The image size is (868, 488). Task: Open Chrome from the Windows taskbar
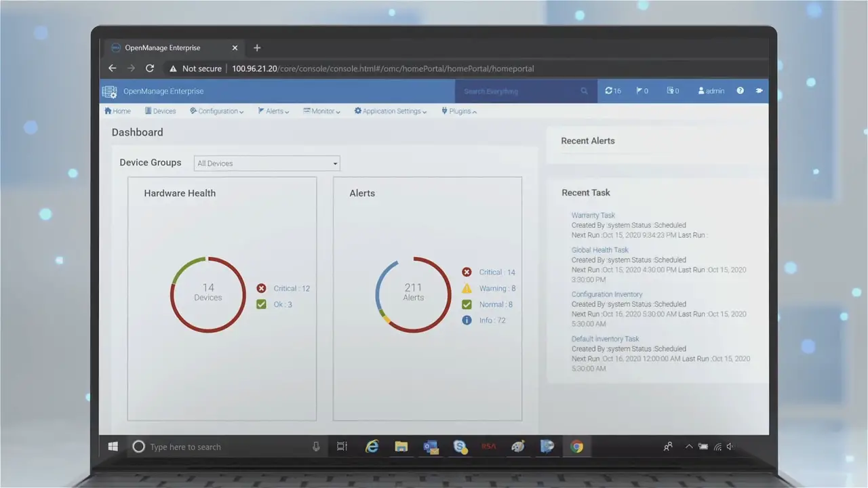[577, 447]
